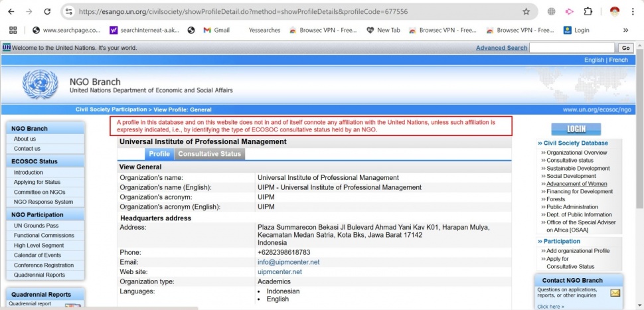
Task: Open Office of the Special Adviser on Africa link
Action: pos(581,226)
